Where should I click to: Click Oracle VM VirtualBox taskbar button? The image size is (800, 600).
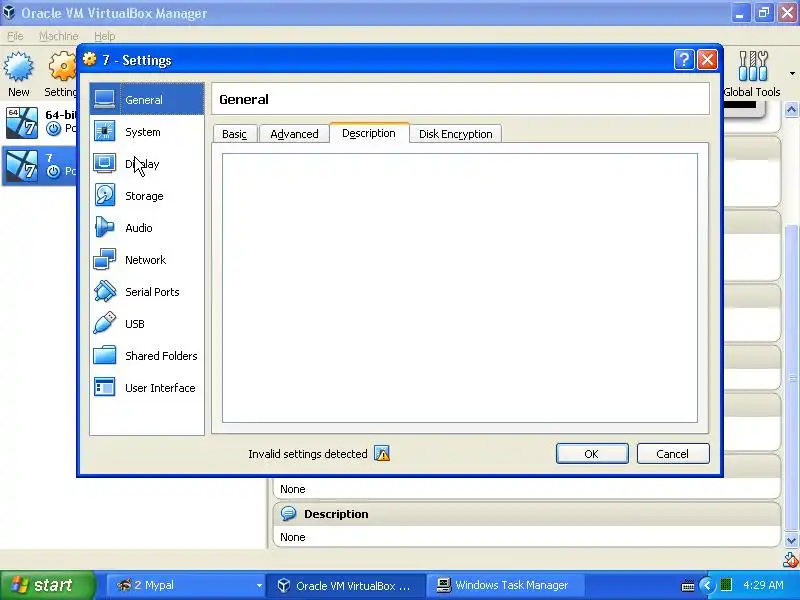(347, 585)
